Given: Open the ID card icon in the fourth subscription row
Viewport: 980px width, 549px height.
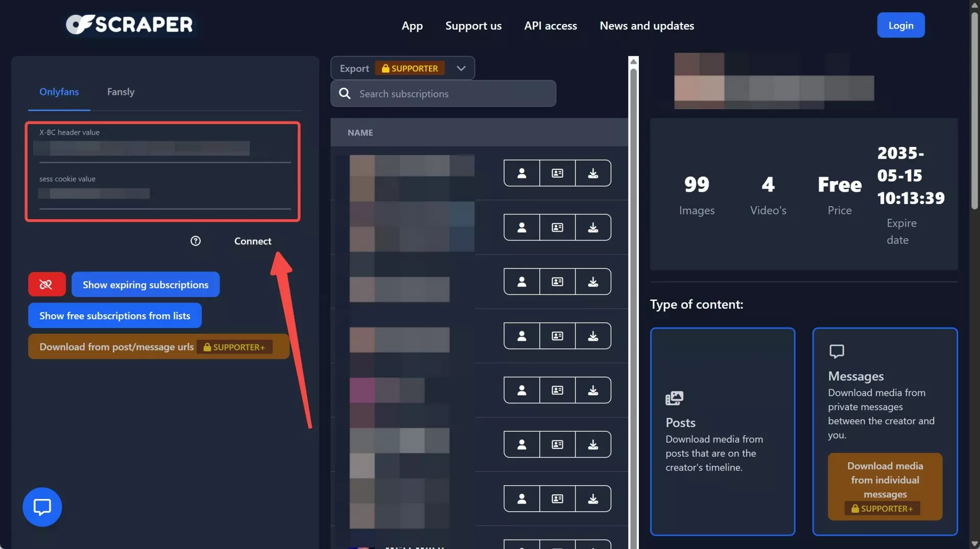Looking at the screenshot, I should [557, 336].
